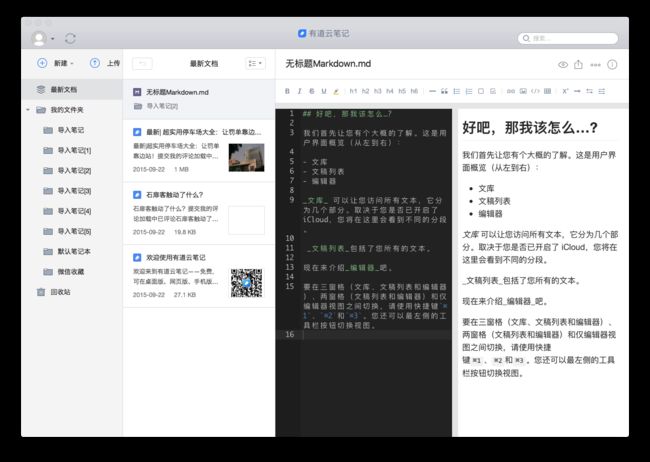650x462 pixels.
Task: Select the 无标题Markdown.md note in list
Action: [199, 99]
